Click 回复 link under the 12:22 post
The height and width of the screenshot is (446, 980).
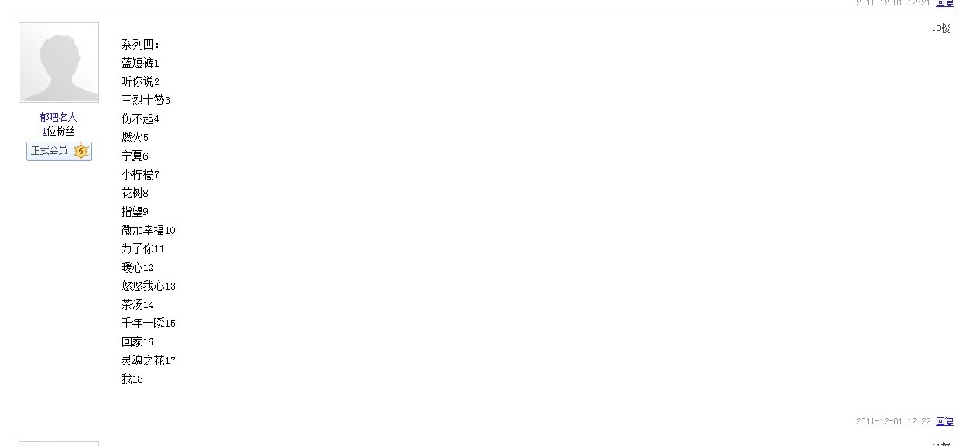945,421
